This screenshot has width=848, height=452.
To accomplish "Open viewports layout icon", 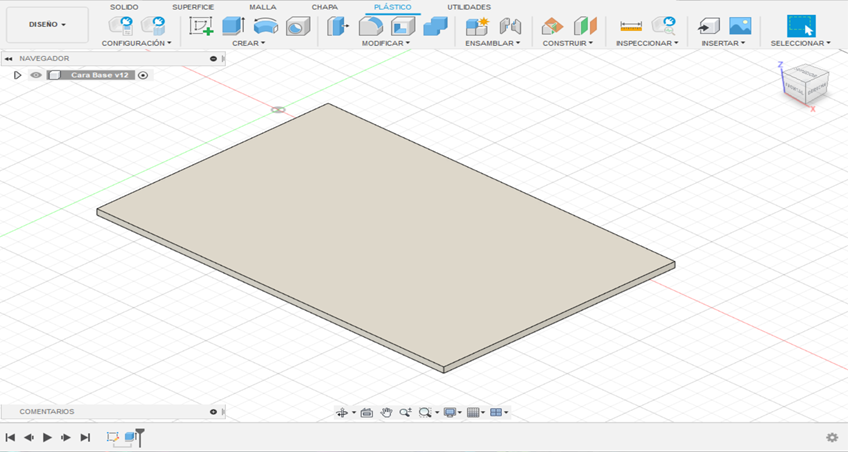I will point(496,413).
